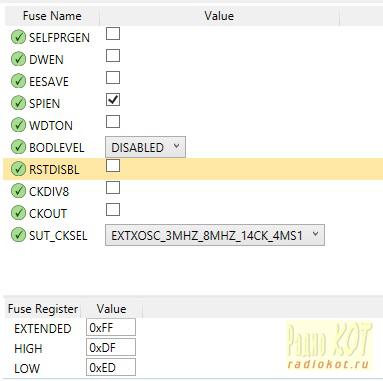Click the green status icon beside SELFPRGEN
The width and height of the screenshot is (383, 381).
click(18, 37)
